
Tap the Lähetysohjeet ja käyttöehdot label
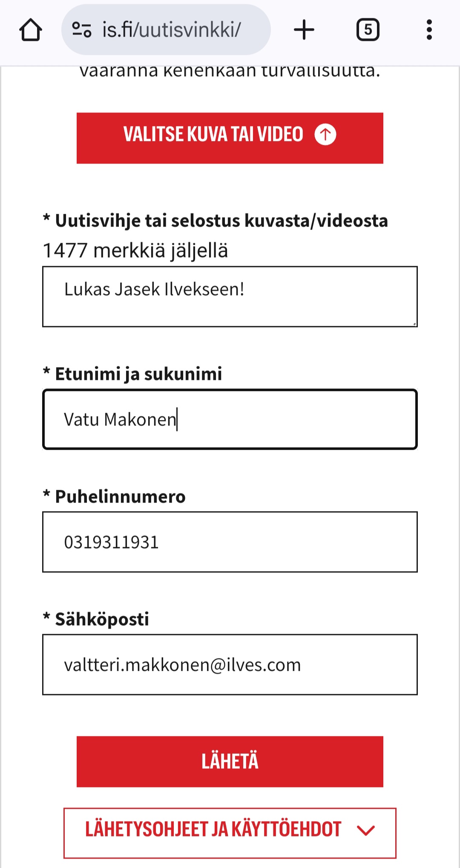point(213,830)
